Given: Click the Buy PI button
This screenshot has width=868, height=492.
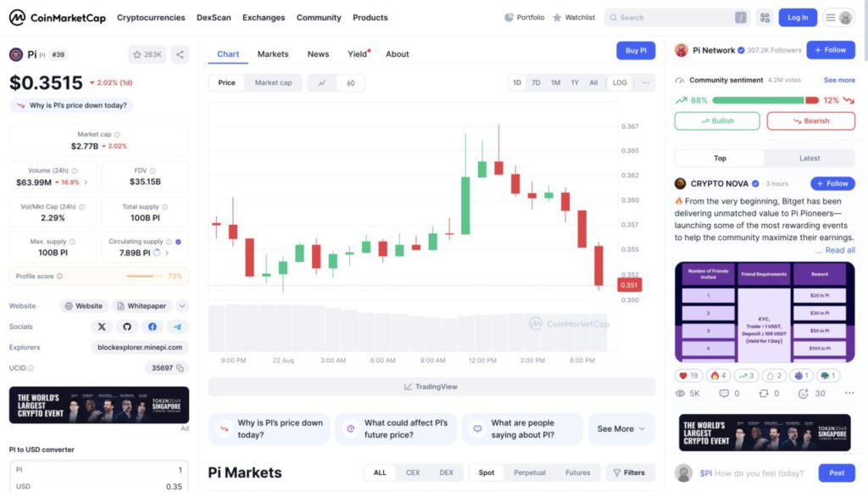Looking at the screenshot, I should pyautogui.click(x=636, y=51).
